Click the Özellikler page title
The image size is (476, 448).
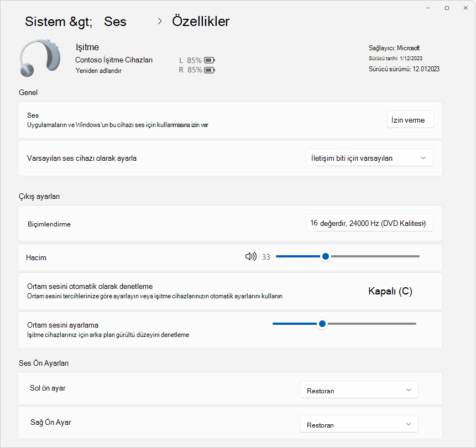(x=201, y=21)
